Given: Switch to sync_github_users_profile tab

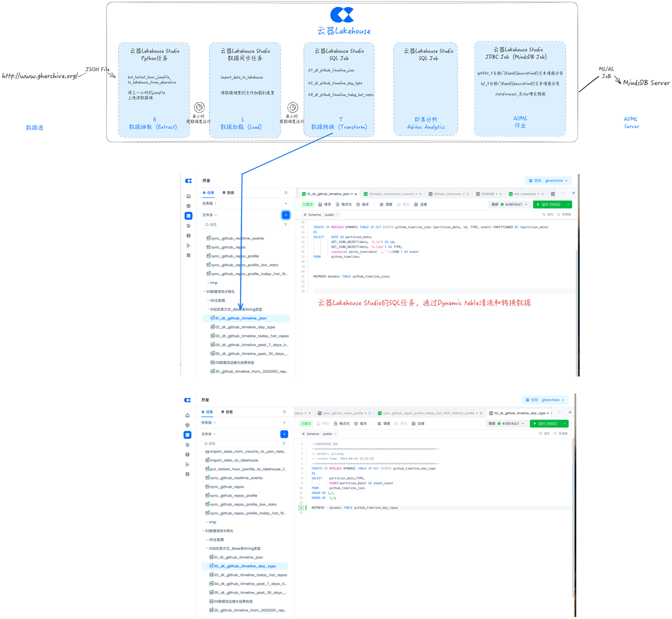Looking at the screenshot, I should 342,413.
